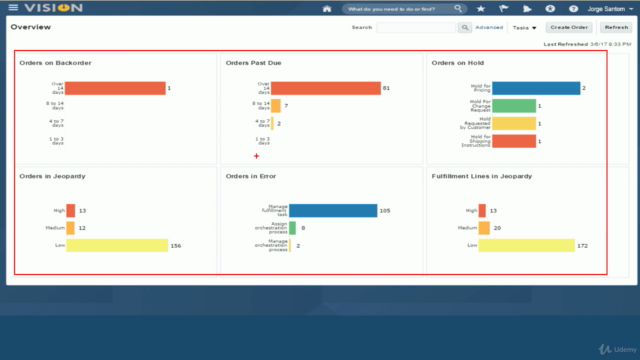Select Over 14 days bar in Orders on Backorder
The width and height of the screenshot is (640, 360).
(x=116, y=88)
